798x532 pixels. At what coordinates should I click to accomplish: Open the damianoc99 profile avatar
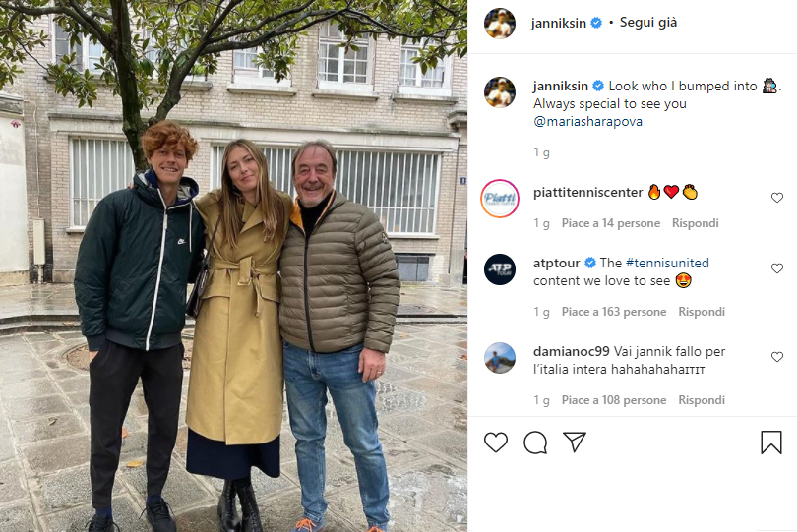pos(500,358)
